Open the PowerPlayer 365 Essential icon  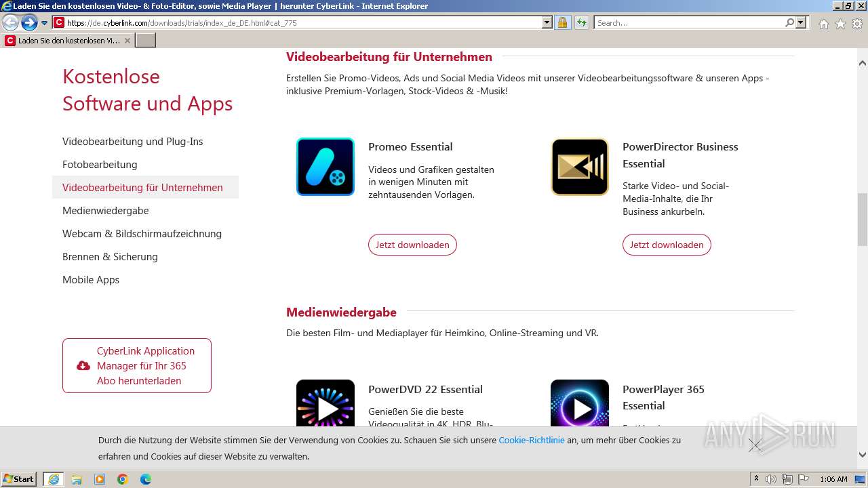click(x=580, y=403)
